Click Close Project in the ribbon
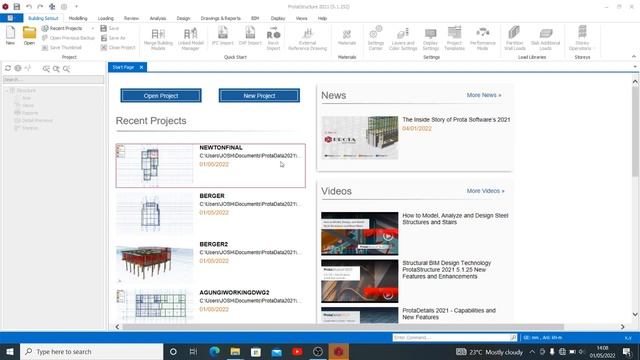The image size is (640, 360). click(x=118, y=47)
